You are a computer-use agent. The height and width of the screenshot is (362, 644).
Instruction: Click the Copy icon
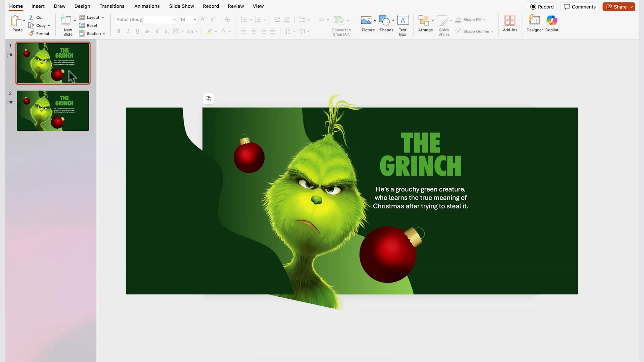(x=31, y=25)
